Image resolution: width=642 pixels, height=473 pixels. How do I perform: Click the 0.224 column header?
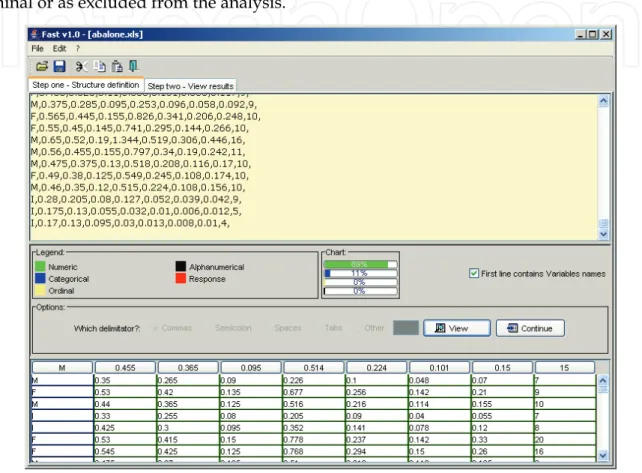pyautogui.click(x=377, y=368)
